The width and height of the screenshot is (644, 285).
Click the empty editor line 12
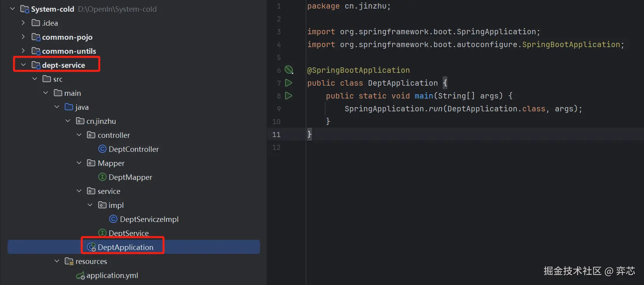475,147
